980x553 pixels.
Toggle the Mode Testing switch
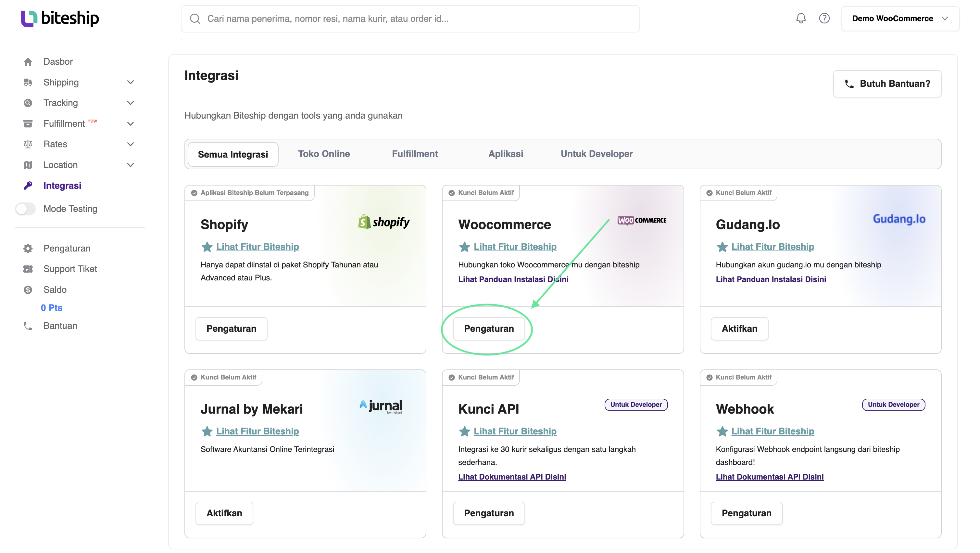click(x=25, y=209)
